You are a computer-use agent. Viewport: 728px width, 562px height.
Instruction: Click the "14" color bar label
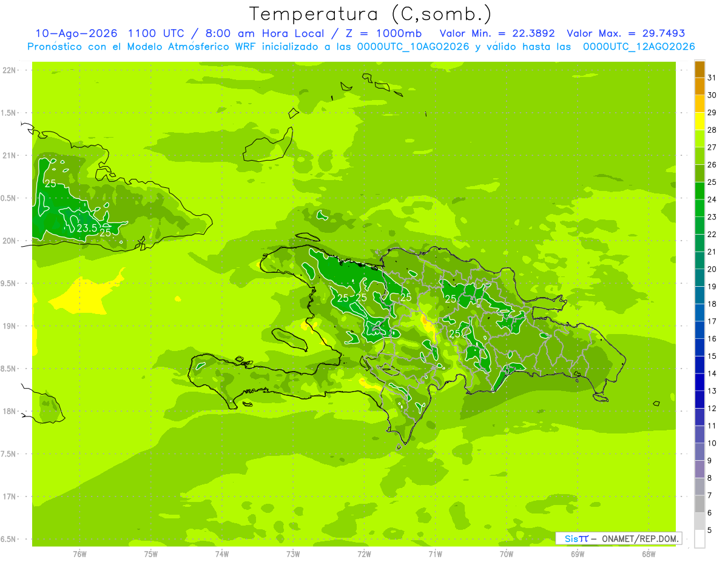(x=712, y=373)
